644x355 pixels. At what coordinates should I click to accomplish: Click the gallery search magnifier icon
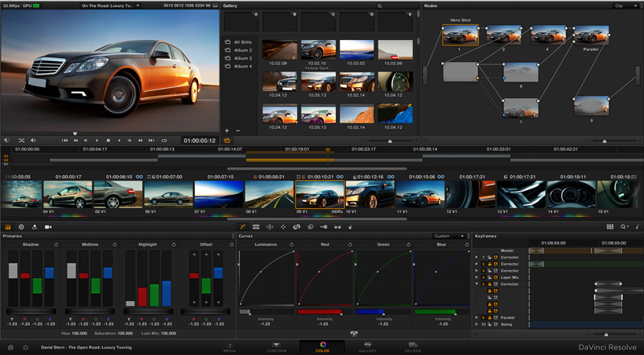click(379, 5)
